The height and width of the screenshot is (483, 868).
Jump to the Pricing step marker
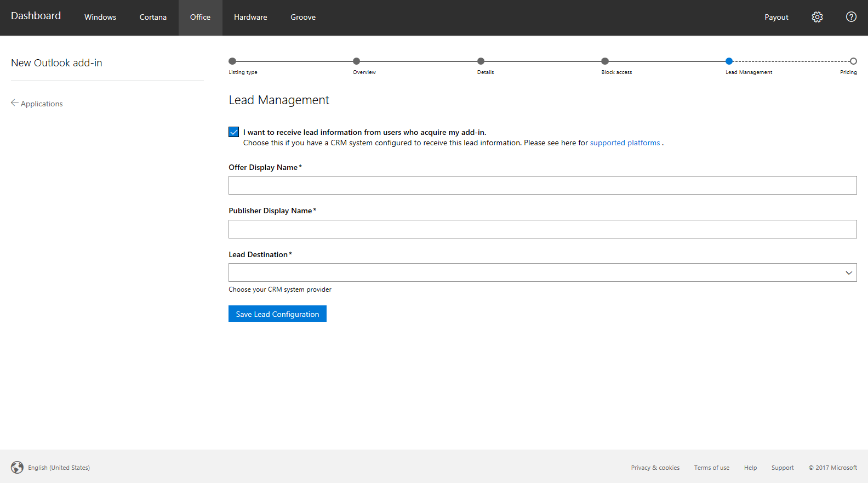[853, 61]
